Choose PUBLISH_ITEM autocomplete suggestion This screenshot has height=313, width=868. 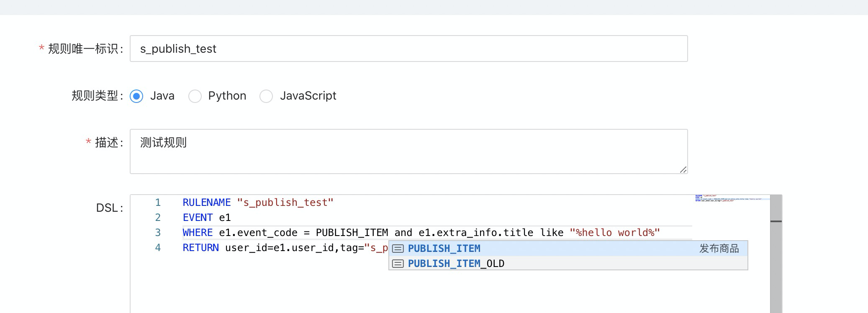point(568,249)
